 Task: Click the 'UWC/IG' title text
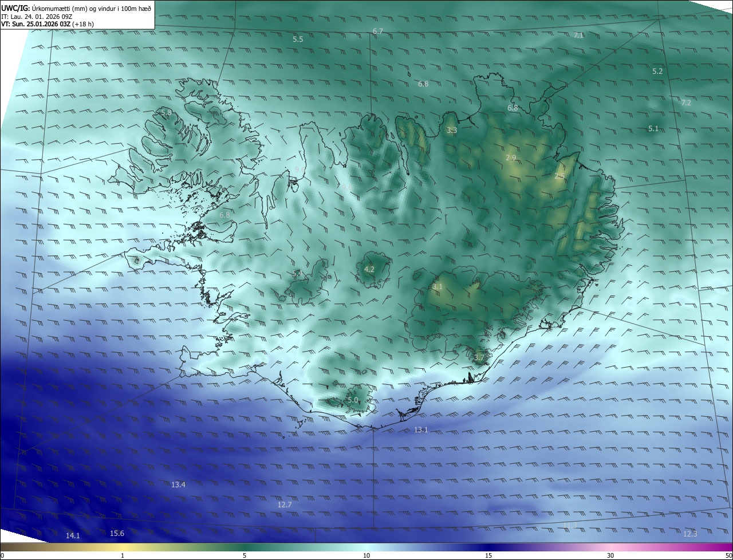coord(15,8)
